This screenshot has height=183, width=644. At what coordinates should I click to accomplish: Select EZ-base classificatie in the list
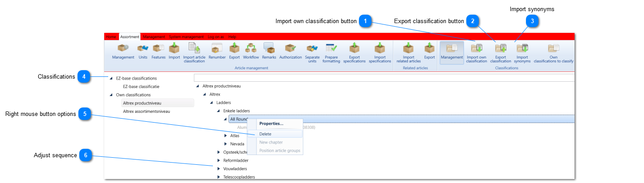coord(141,87)
